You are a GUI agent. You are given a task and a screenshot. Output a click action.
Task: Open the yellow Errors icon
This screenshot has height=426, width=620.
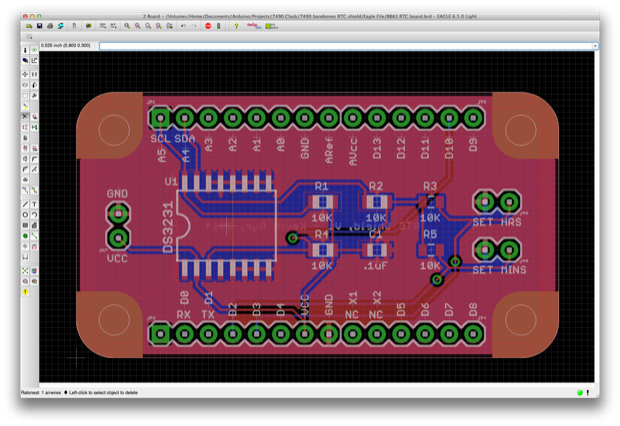coord(25,292)
